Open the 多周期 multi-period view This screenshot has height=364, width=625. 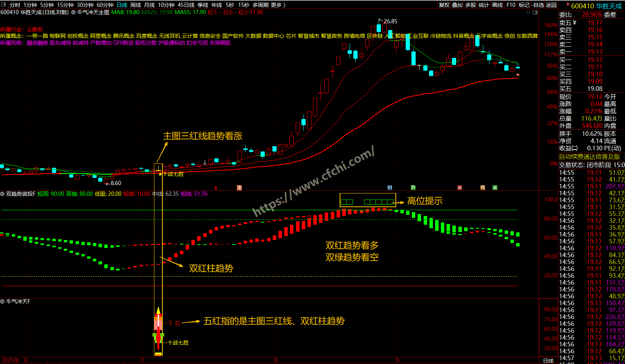point(261,5)
